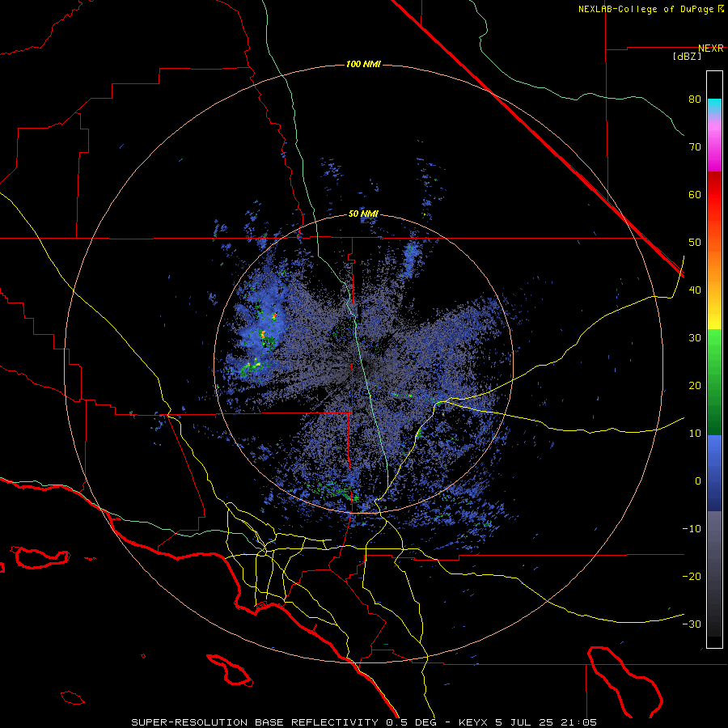Click the blue segment of the color bar
This screenshot has height=728, width=728.
pos(714,472)
